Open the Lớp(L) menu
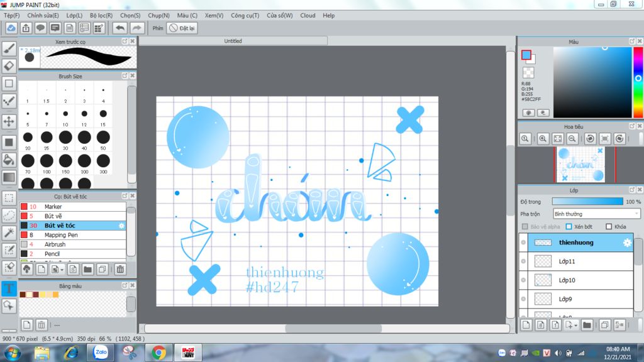The width and height of the screenshot is (644, 362). point(74,15)
